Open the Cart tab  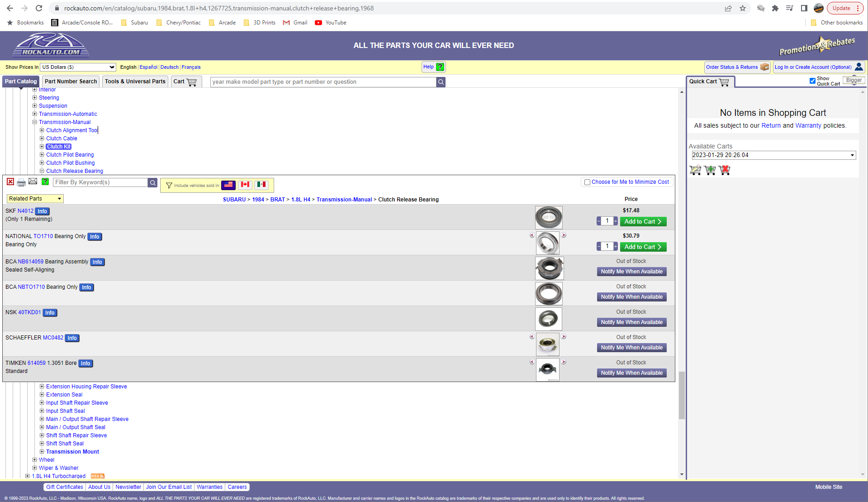185,81
